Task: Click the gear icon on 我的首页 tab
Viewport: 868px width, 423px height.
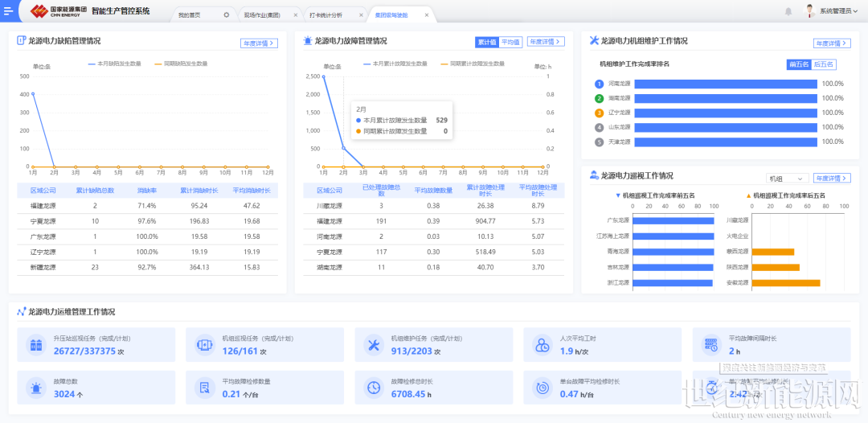Action: (227, 15)
